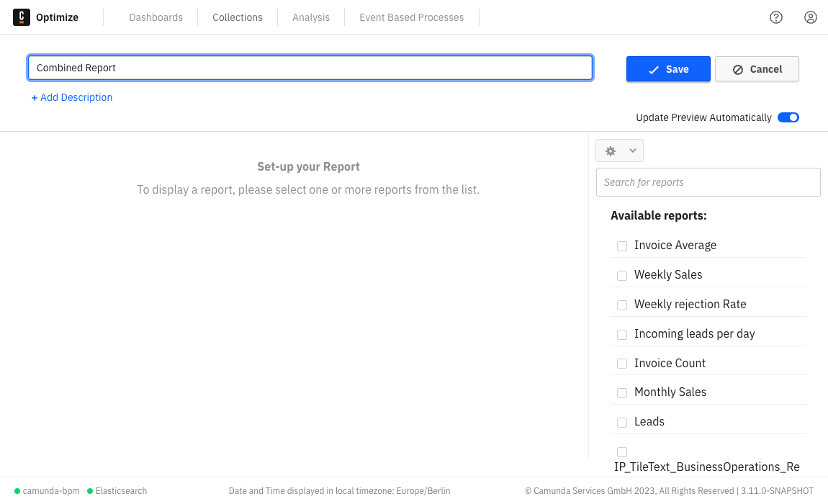Click the Set-up your Report heading
This screenshot has height=504, width=828.
coord(308,166)
